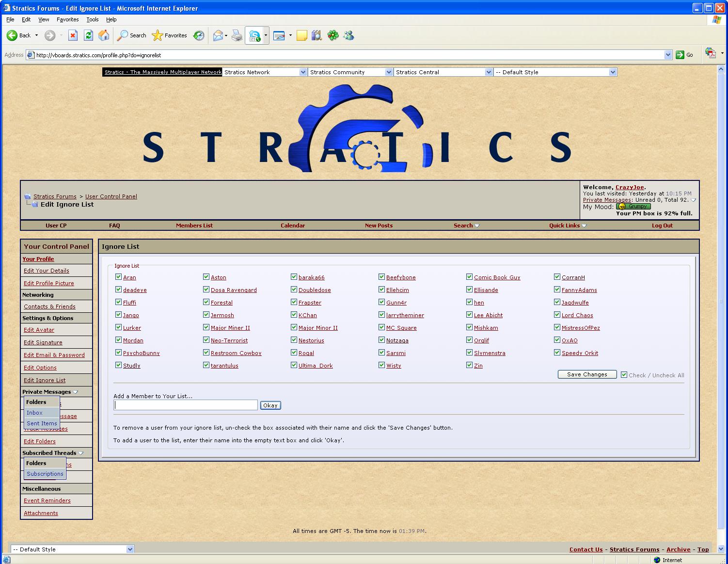Image resolution: width=728 pixels, height=564 pixels.
Task: Click the Skype toolbar icon
Action: point(254,35)
